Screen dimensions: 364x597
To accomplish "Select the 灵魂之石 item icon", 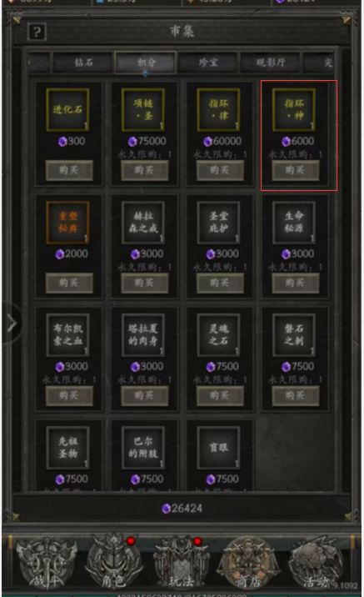I will [219, 335].
